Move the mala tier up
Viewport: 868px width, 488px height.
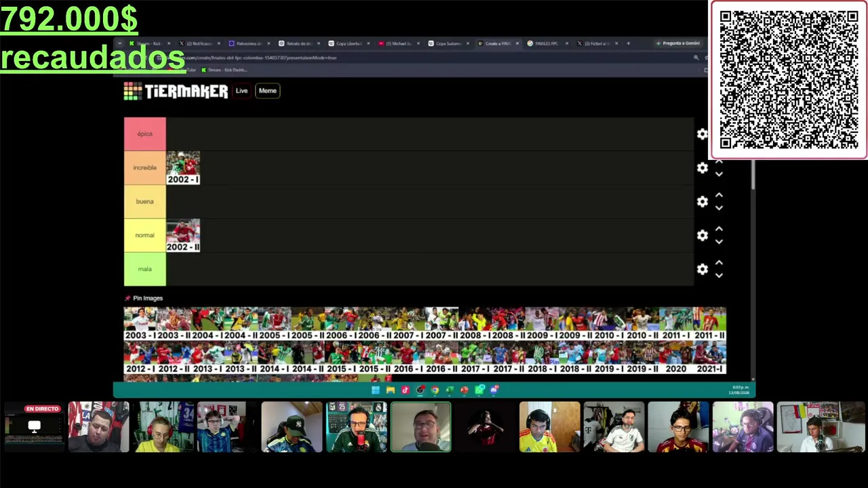tap(719, 263)
